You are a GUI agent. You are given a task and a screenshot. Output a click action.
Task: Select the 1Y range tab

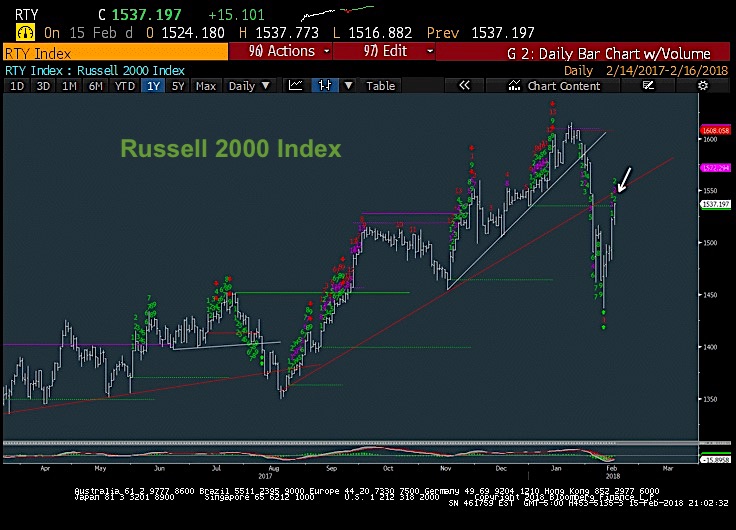click(x=153, y=86)
